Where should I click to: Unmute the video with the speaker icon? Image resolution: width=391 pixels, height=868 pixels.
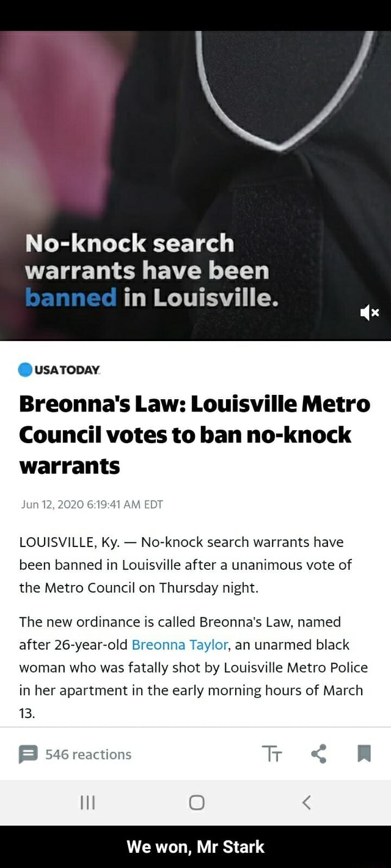370,313
